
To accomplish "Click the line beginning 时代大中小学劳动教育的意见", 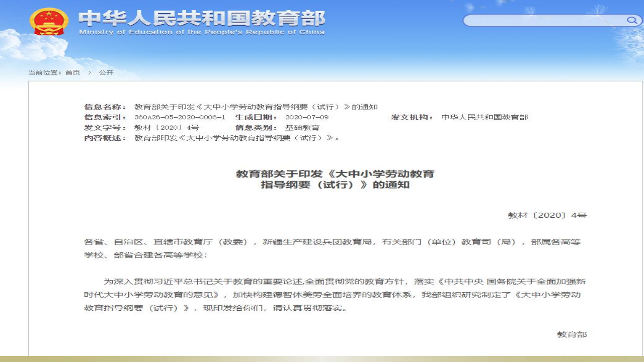I will click(x=332, y=295).
